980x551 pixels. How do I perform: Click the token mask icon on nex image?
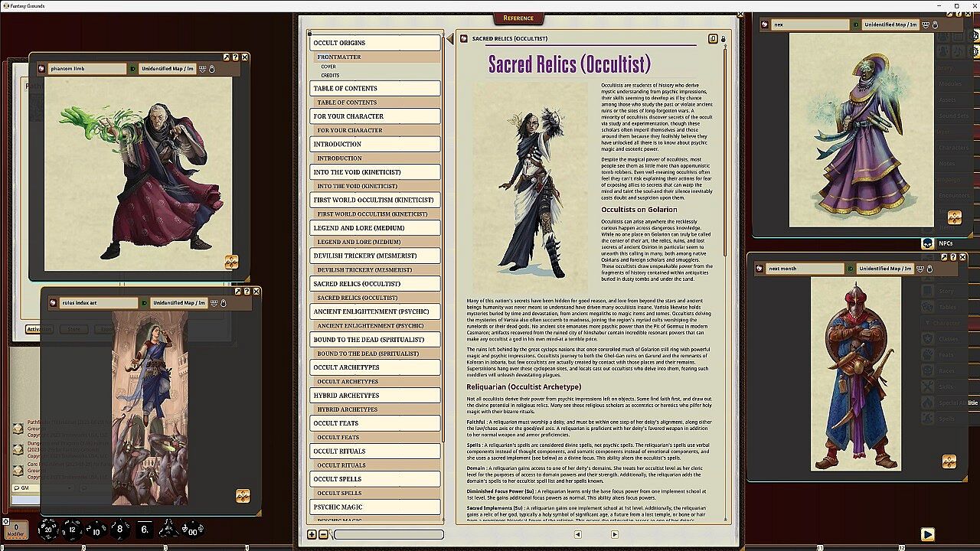(x=925, y=24)
